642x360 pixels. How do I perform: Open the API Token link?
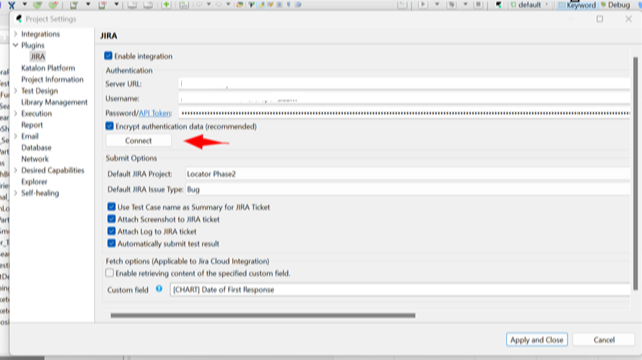point(154,113)
